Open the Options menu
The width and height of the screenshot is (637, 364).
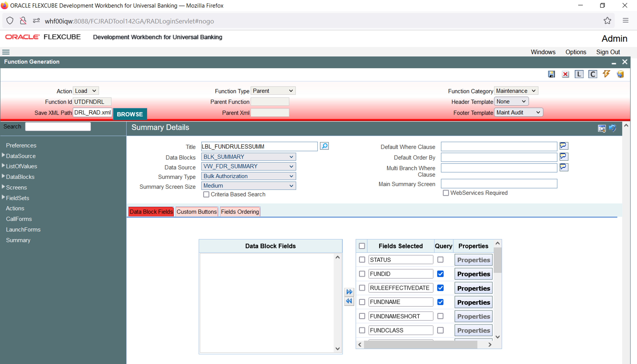pyautogui.click(x=576, y=52)
